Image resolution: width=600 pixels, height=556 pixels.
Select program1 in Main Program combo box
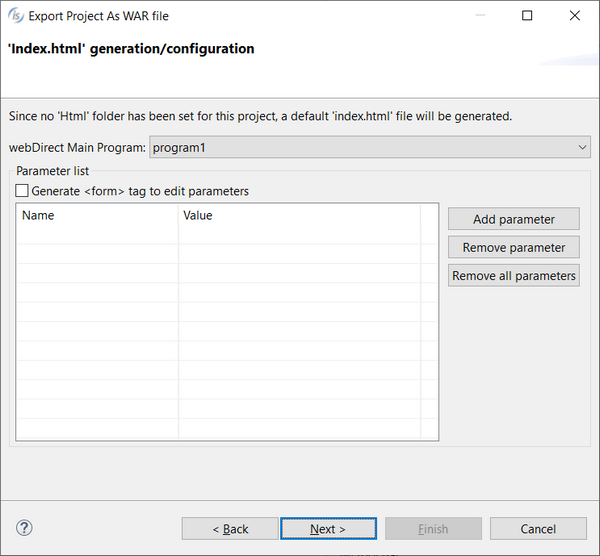tap(370, 147)
